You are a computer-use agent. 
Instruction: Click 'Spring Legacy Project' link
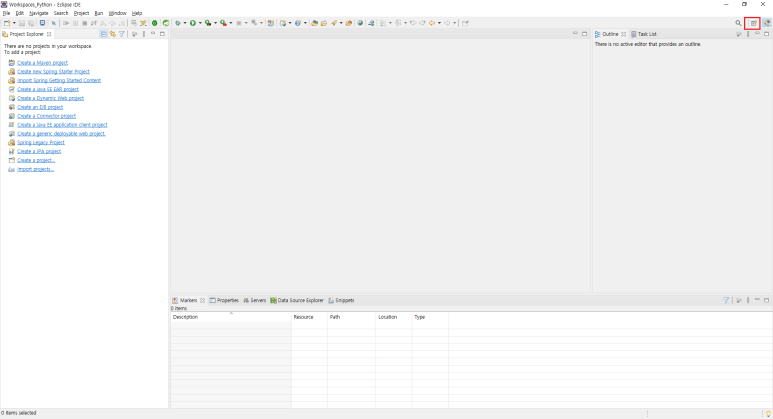pyautogui.click(x=41, y=142)
